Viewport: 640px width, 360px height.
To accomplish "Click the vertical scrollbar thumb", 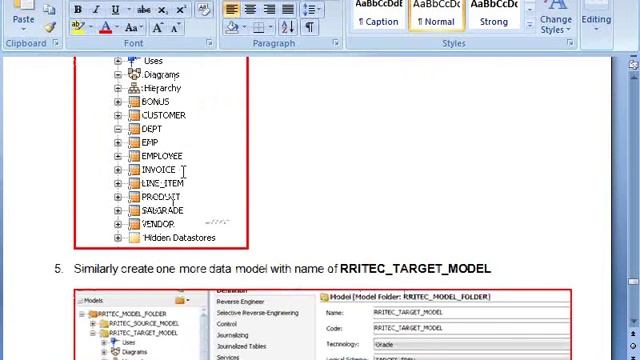I will click(x=633, y=282).
